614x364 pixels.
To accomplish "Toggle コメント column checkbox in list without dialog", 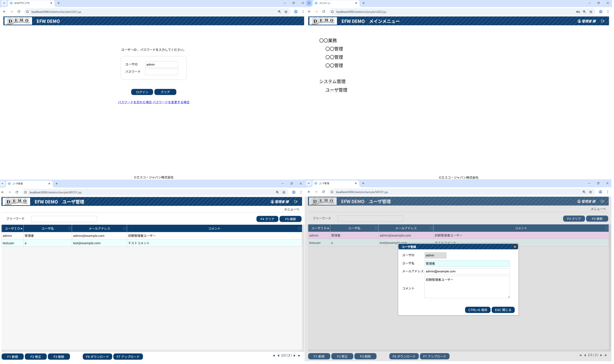I will click(x=300, y=229).
